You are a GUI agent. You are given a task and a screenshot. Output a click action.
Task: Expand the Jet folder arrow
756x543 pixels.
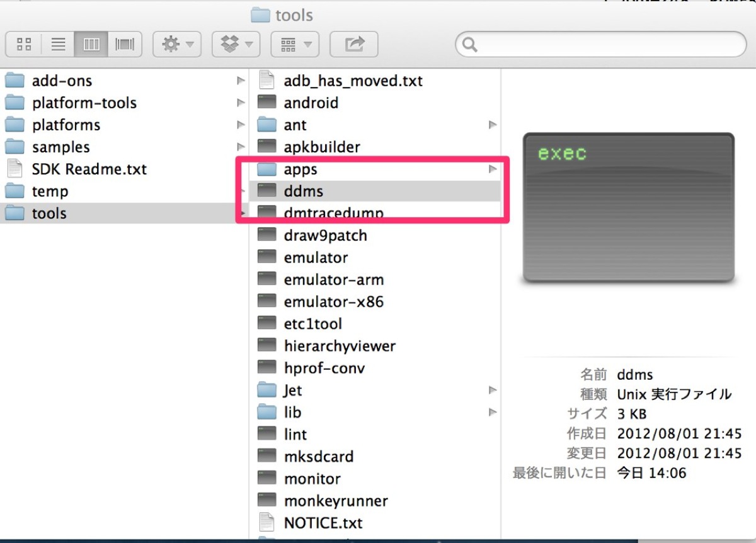pyautogui.click(x=493, y=390)
